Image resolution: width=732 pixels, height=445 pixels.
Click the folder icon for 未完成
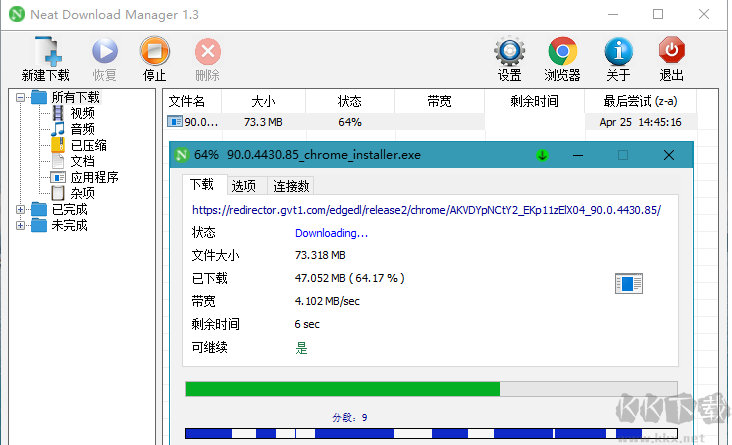pyautogui.click(x=39, y=226)
